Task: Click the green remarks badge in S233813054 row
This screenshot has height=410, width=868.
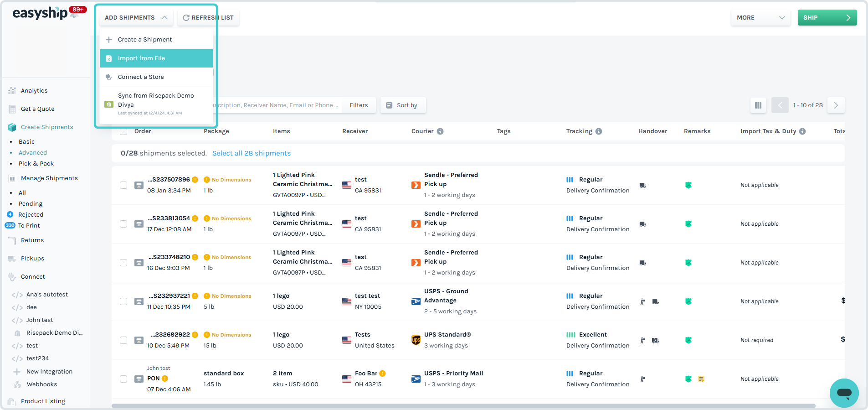Action: coord(688,224)
